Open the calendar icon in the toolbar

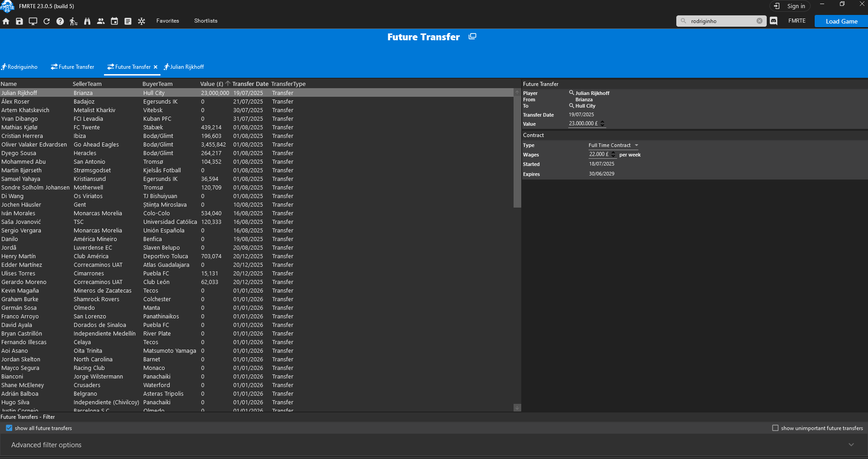click(x=114, y=21)
